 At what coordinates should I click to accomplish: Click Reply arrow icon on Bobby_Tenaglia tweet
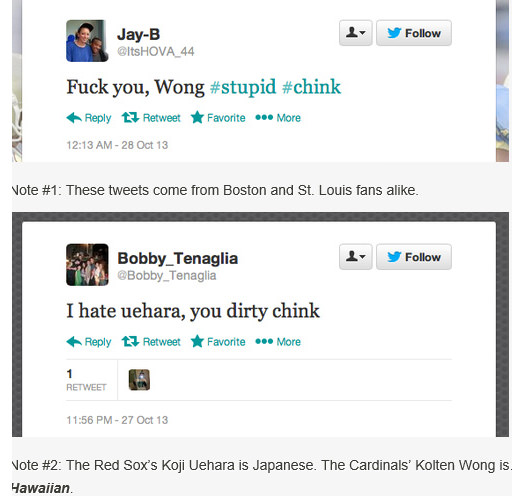pyautogui.click(x=74, y=342)
